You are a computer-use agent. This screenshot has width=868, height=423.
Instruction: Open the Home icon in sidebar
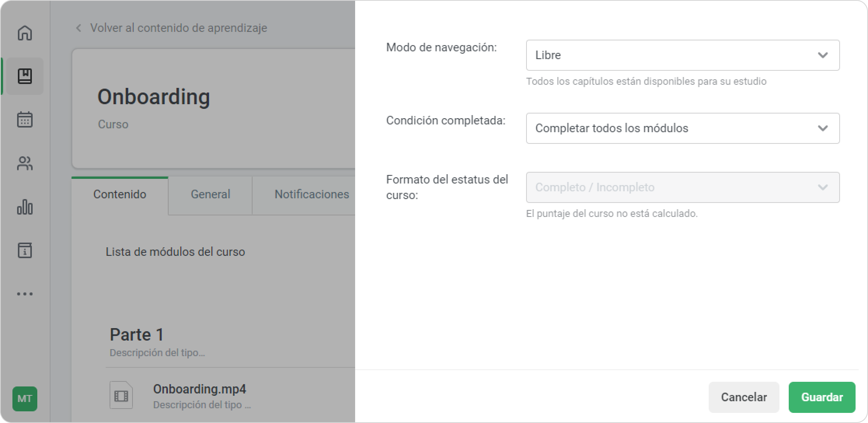tap(25, 33)
